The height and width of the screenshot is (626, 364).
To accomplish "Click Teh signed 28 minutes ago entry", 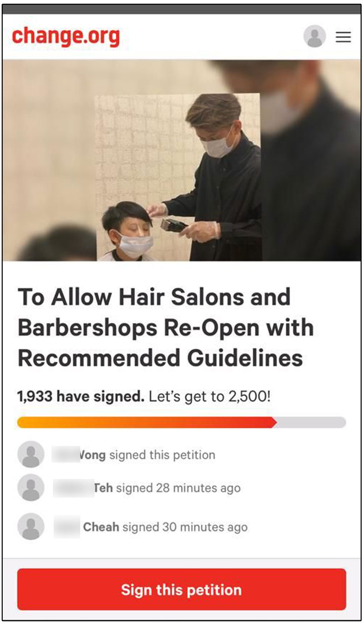I will (147, 487).
